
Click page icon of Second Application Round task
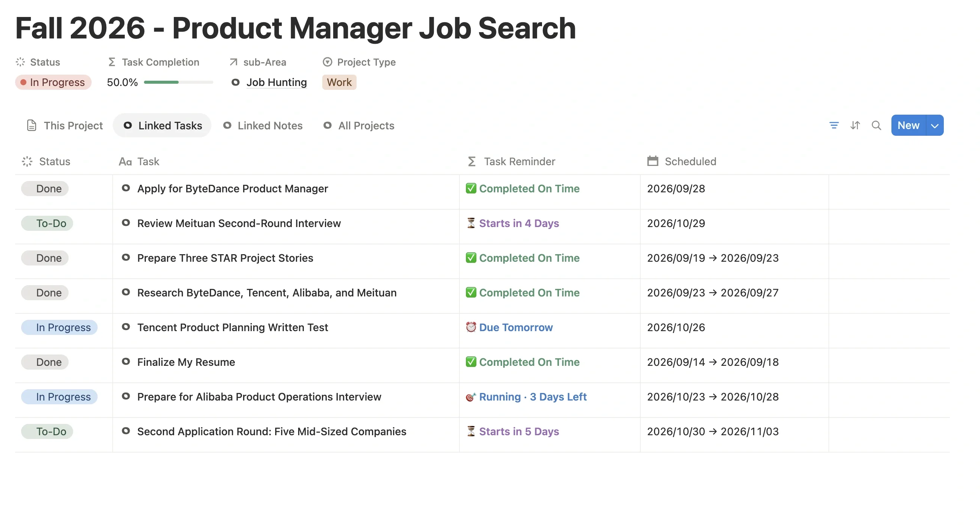126,431
